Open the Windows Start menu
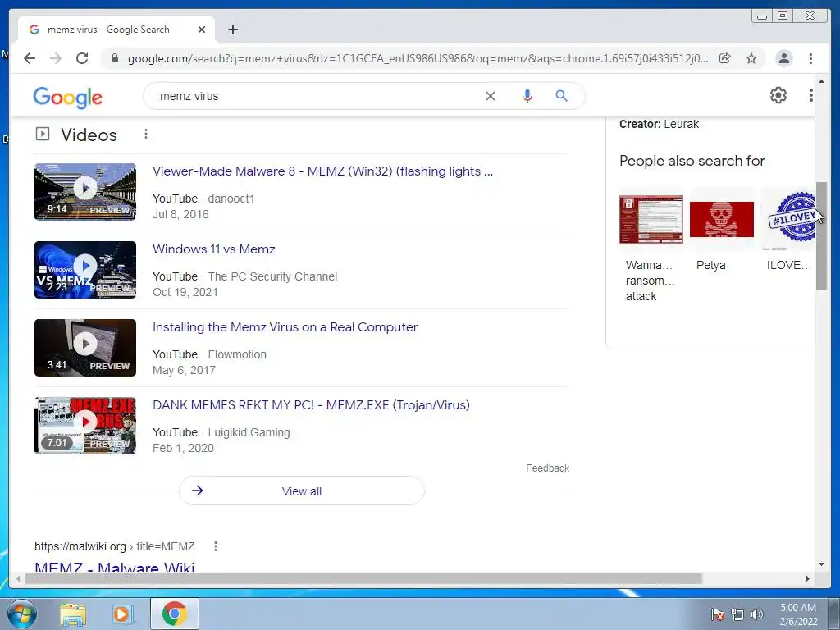Image resolution: width=840 pixels, height=630 pixels. click(22, 614)
